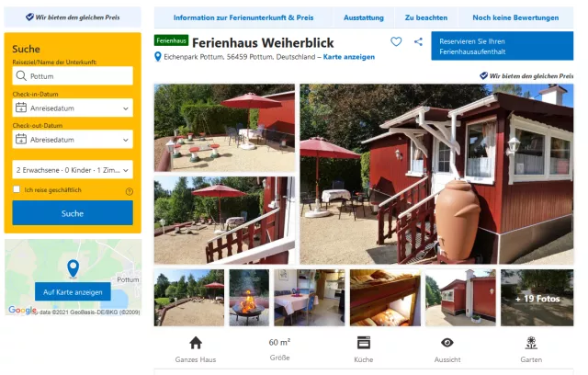Click the blue map pin marker
588x375 pixels.
click(73, 269)
